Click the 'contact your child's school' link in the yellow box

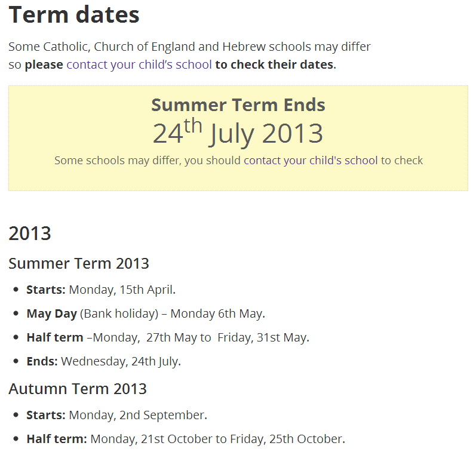(x=311, y=160)
